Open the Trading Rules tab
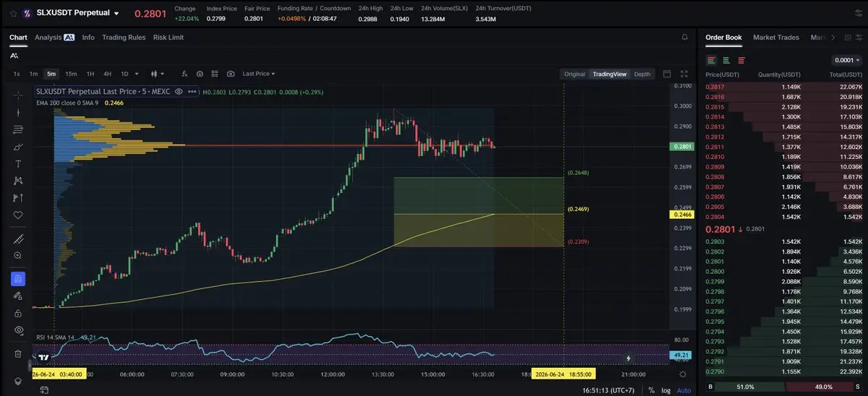This screenshot has width=868, height=396. (124, 37)
